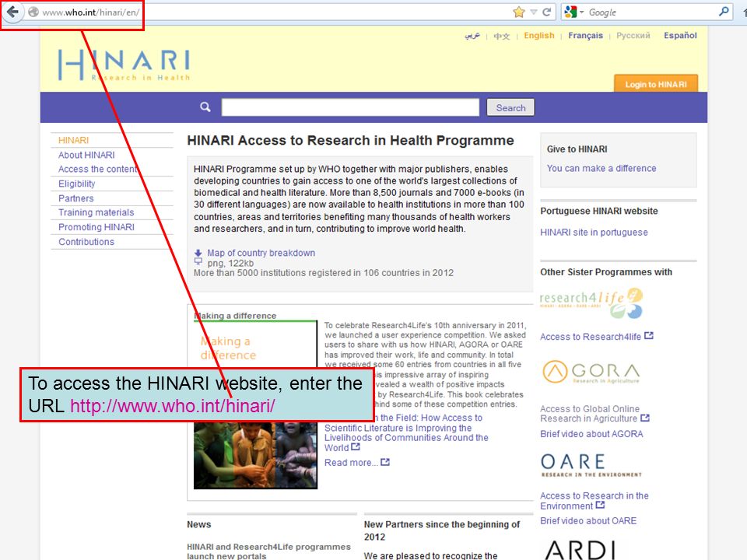The image size is (747, 560).
Task: Open Access to Global Online Research in Agriculture link
Action: coord(589,413)
